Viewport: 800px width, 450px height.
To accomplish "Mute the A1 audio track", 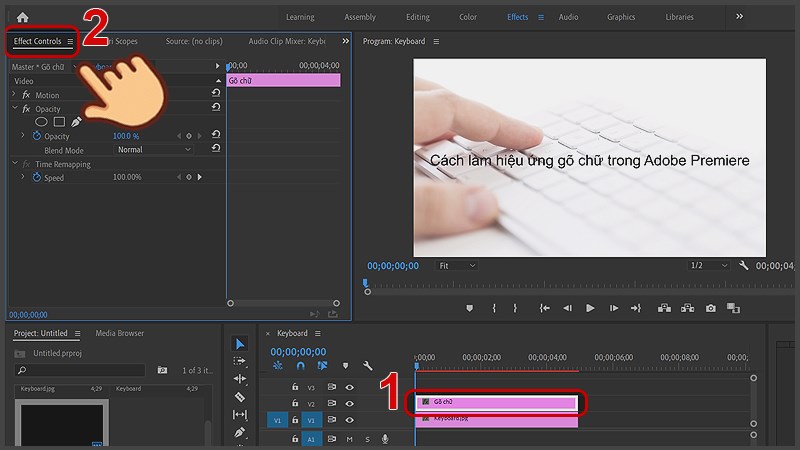I will click(x=349, y=439).
